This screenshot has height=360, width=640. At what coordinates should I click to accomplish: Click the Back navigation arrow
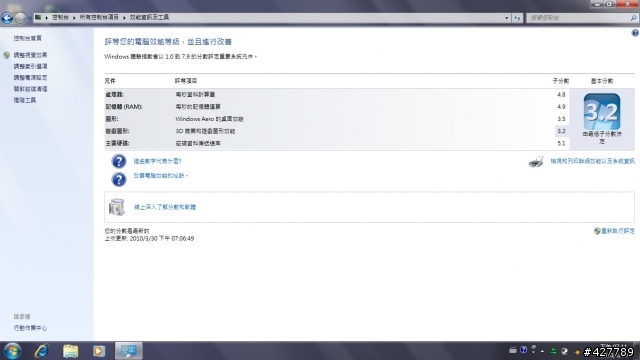[7, 18]
